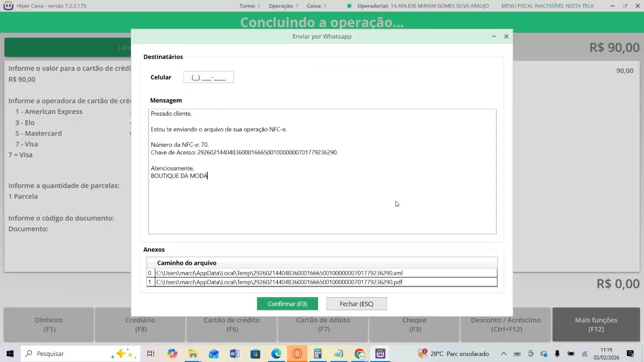Select the 7 - Visa card option
The height and width of the screenshot is (362, 644).
[26, 144]
